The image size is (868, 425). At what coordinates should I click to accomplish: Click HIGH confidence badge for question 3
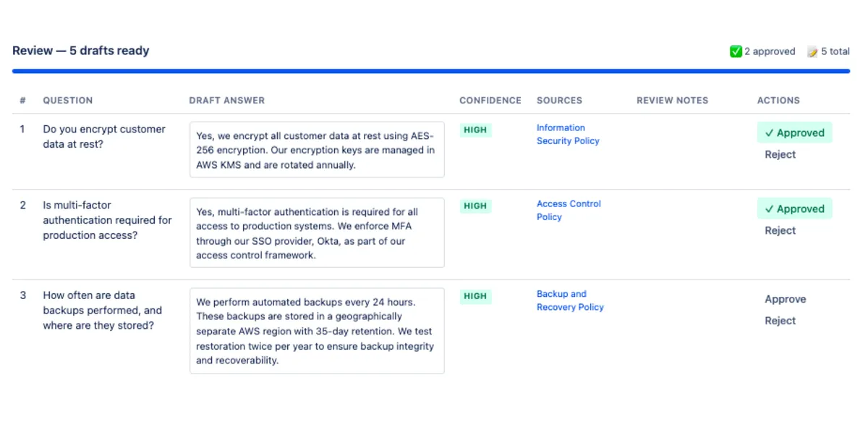pos(475,296)
